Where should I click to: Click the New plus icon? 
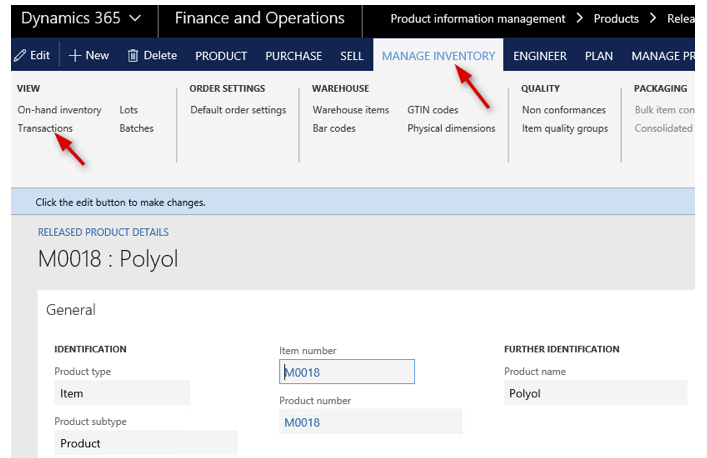click(x=75, y=55)
